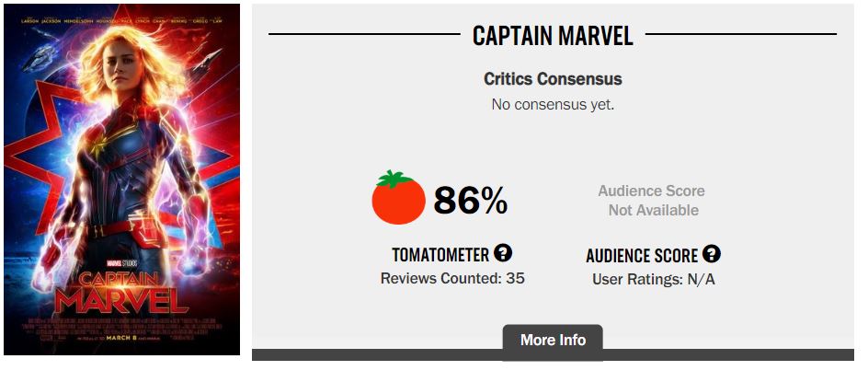The height and width of the screenshot is (382, 868).
Task: Click the Captain Marvel logo on the poster
Action: [121, 289]
